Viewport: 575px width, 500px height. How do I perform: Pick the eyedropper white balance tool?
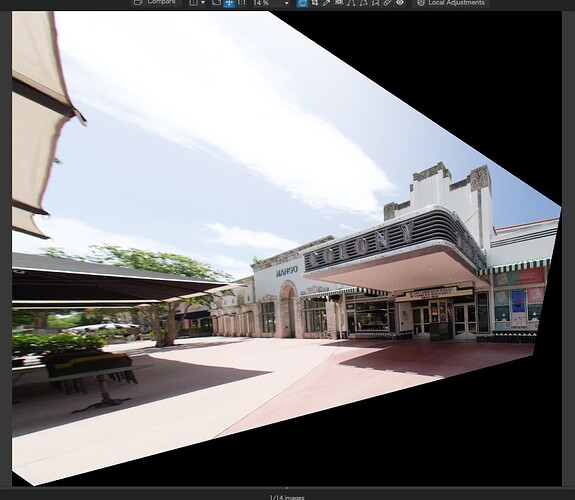coord(326,3)
